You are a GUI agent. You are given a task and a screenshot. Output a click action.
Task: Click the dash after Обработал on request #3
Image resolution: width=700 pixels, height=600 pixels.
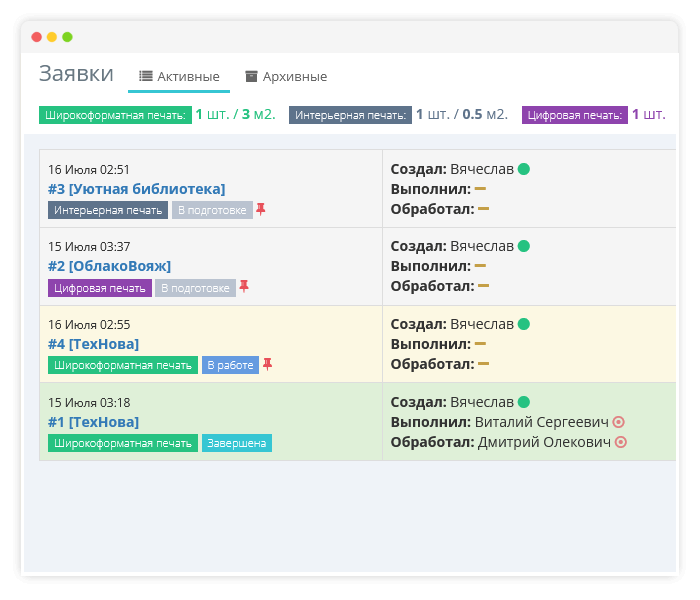pyautogui.click(x=483, y=208)
